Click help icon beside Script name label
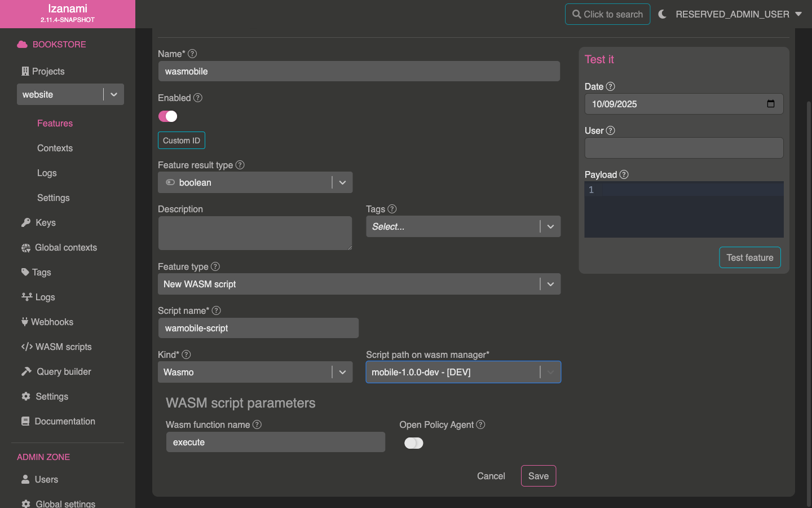The height and width of the screenshot is (508, 812). pos(217,310)
